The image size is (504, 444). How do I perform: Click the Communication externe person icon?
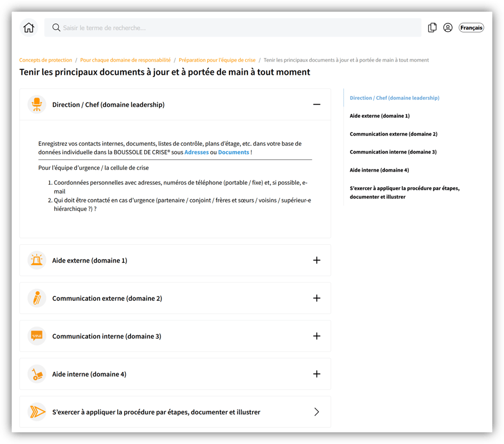[x=37, y=298]
